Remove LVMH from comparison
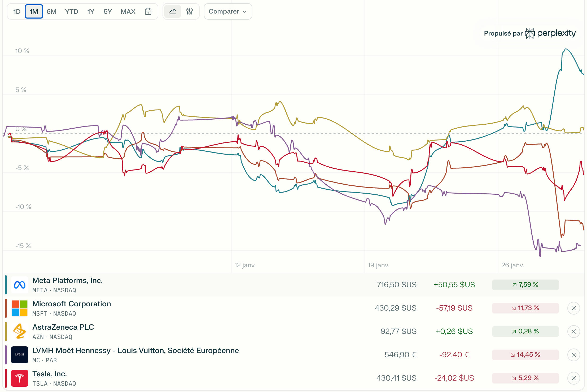Image resolution: width=587 pixels, height=392 pixels. click(573, 355)
